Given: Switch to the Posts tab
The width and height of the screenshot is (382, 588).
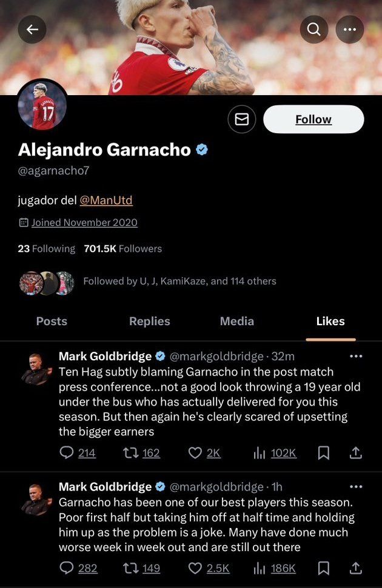Looking at the screenshot, I should pyautogui.click(x=52, y=321).
